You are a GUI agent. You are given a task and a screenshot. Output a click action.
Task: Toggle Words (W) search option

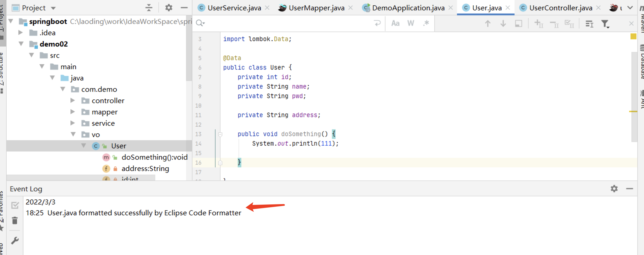click(x=411, y=23)
